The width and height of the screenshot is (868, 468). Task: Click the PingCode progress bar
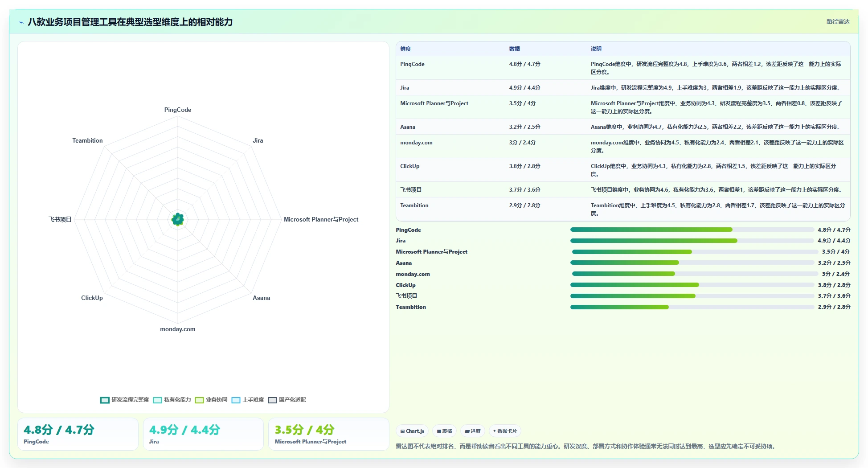click(692, 230)
